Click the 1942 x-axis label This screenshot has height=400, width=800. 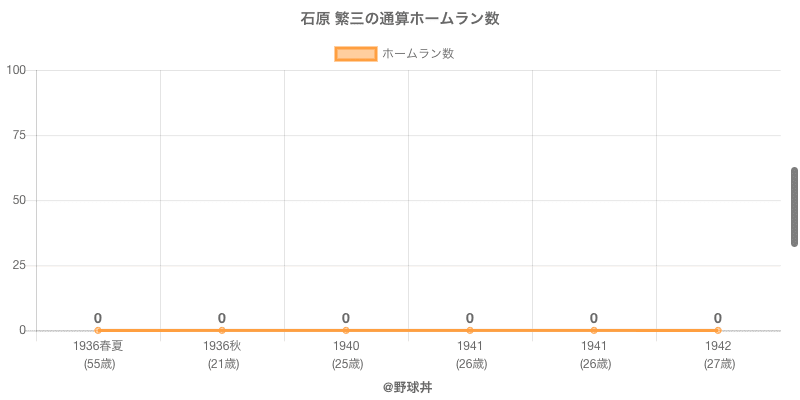click(718, 346)
